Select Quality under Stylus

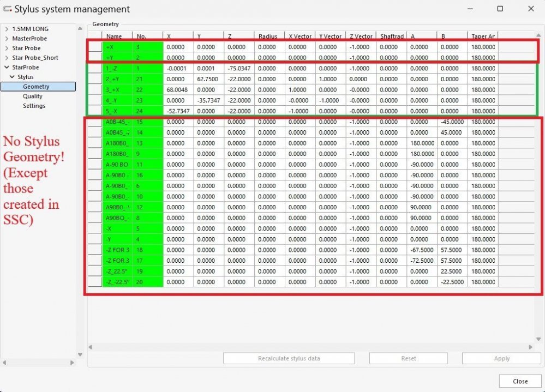pyautogui.click(x=33, y=97)
